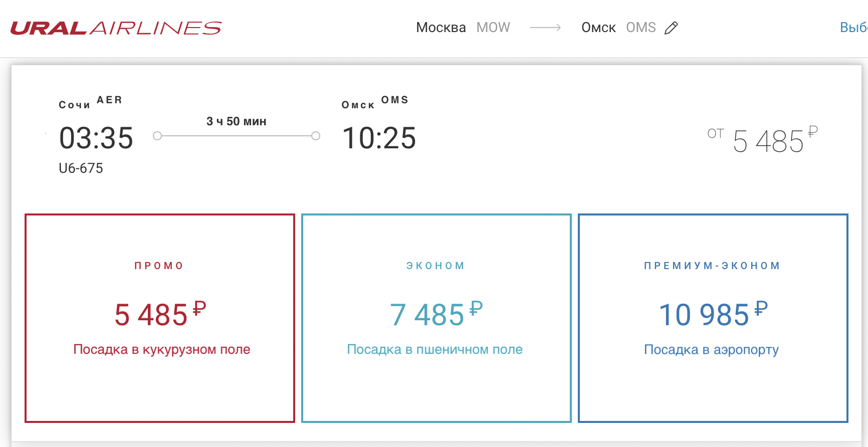Click the 3 ч 50 мин duration label
868x447 pixels.
[x=236, y=121]
